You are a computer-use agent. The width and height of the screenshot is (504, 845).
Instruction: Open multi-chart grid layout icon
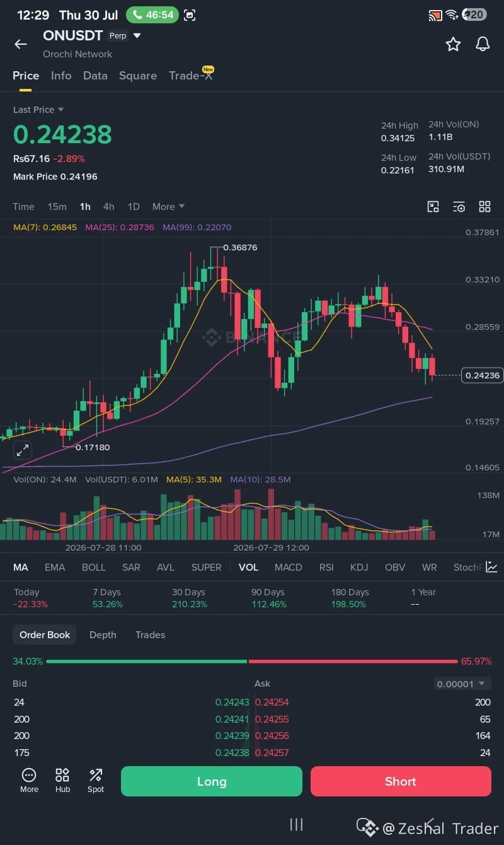(x=484, y=207)
